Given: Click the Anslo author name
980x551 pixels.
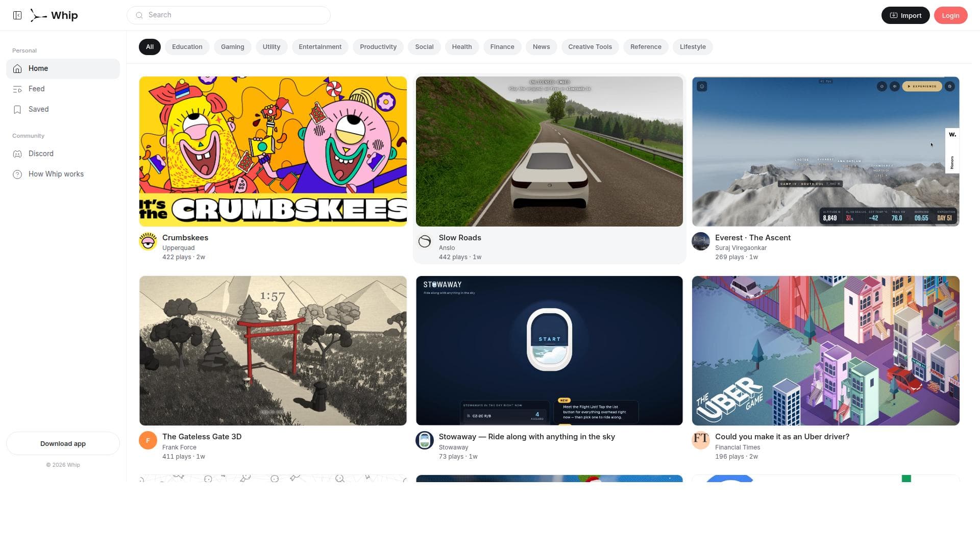Looking at the screenshot, I should [447, 248].
